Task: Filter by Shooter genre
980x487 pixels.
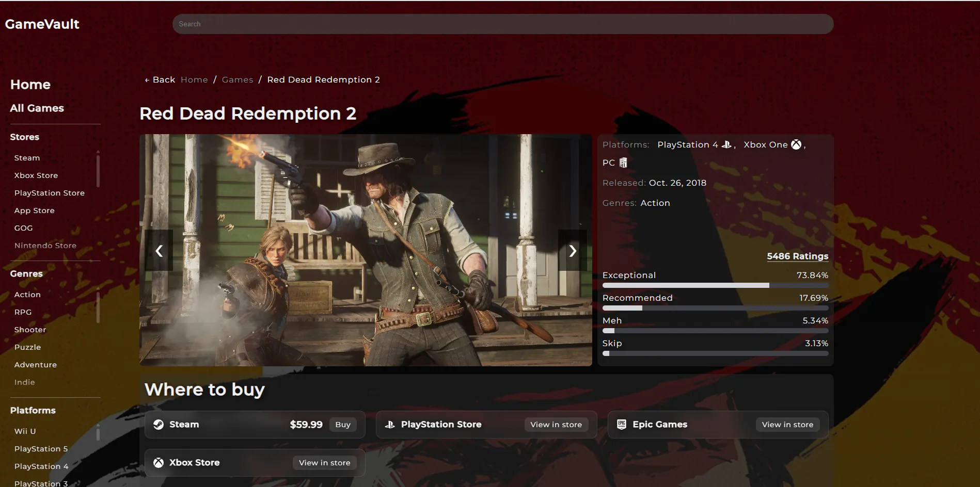Action: pos(30,330)
